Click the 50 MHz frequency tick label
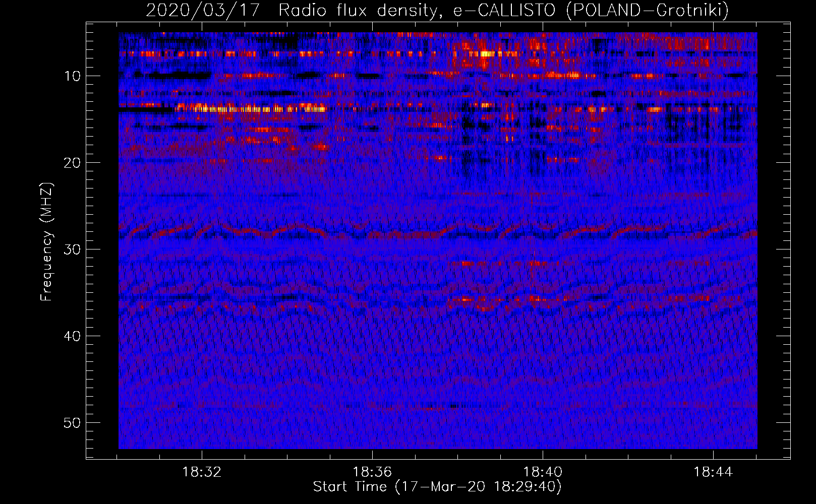 point(73,423)
